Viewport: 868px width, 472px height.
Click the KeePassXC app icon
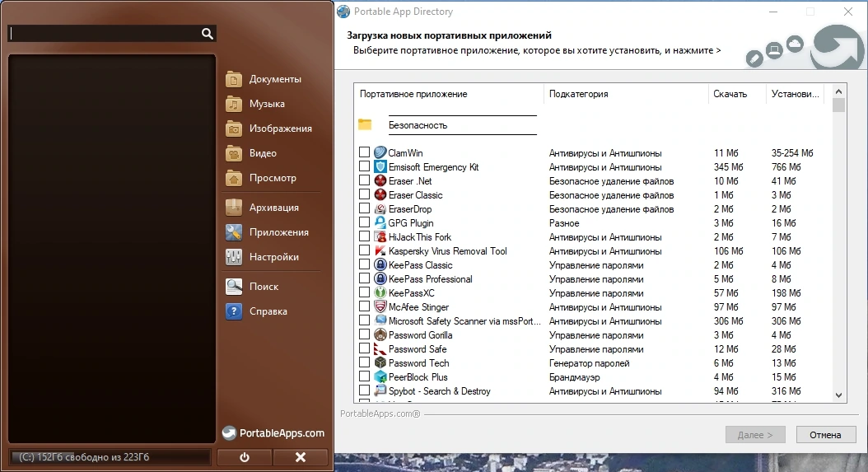(380, 292)
